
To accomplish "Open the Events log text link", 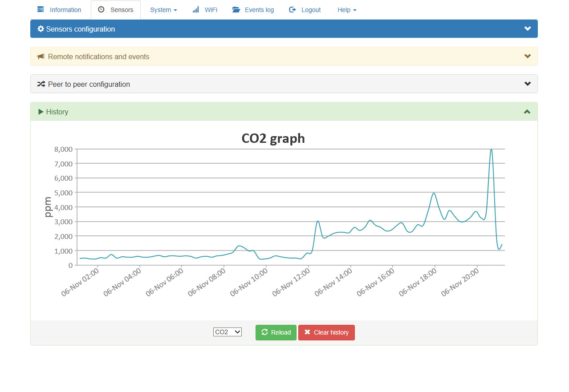I will coord(259,10).
